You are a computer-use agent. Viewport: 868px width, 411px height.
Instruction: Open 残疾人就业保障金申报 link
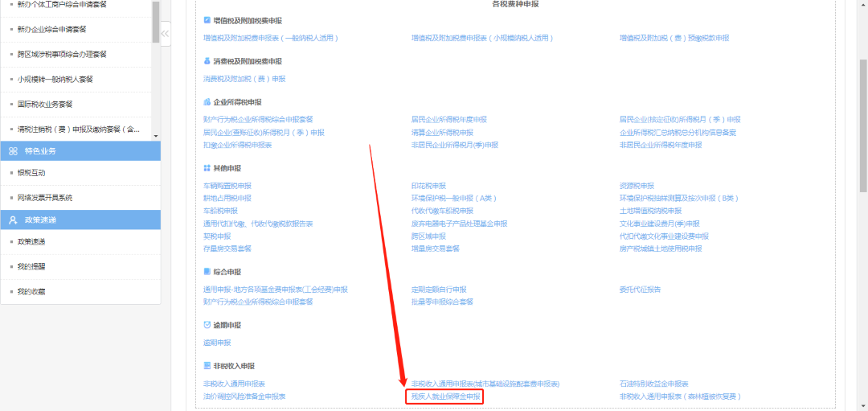[446, 397]
